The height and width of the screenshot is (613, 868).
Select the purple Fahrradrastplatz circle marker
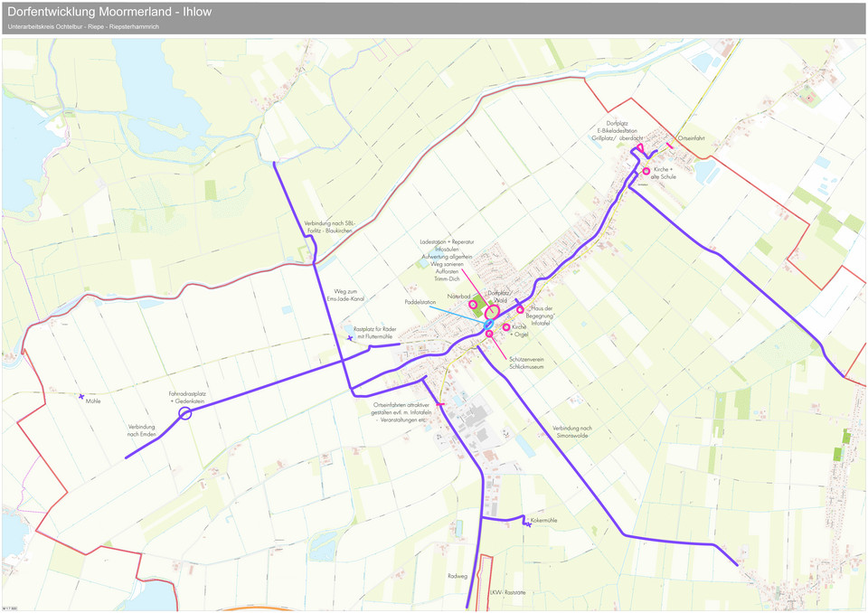185,413
